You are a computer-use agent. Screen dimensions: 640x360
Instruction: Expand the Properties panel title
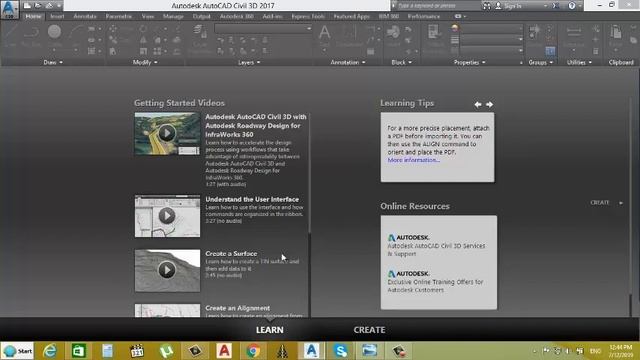click(x=469, y=62)
